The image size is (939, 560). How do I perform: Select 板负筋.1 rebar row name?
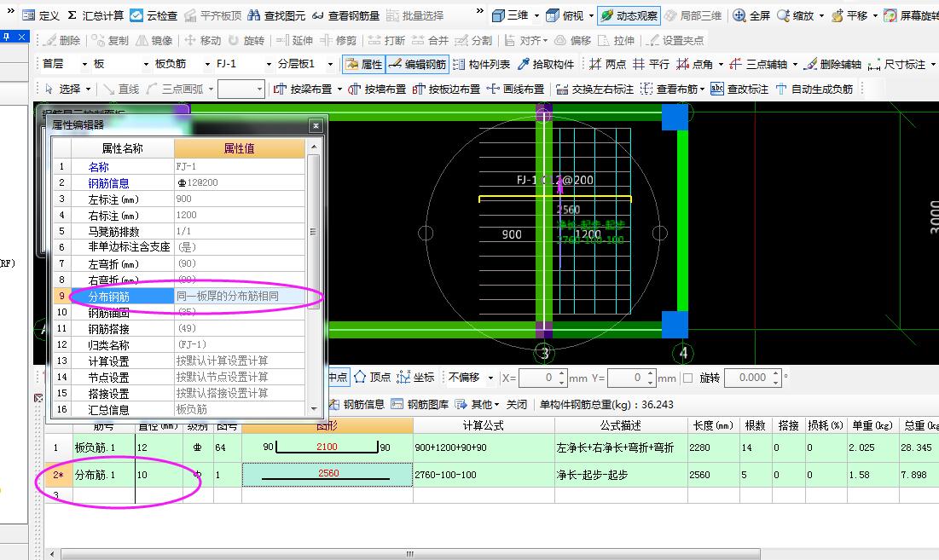[96, 447]
